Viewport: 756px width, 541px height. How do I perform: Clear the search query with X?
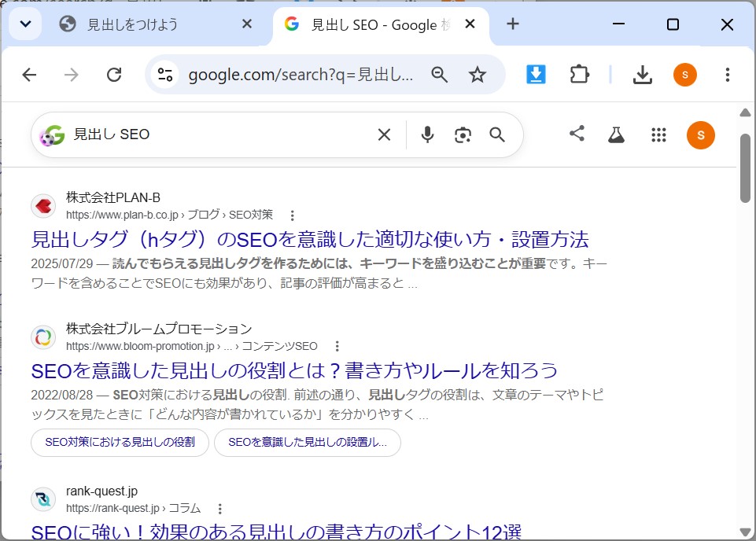(x=384, y=135)
